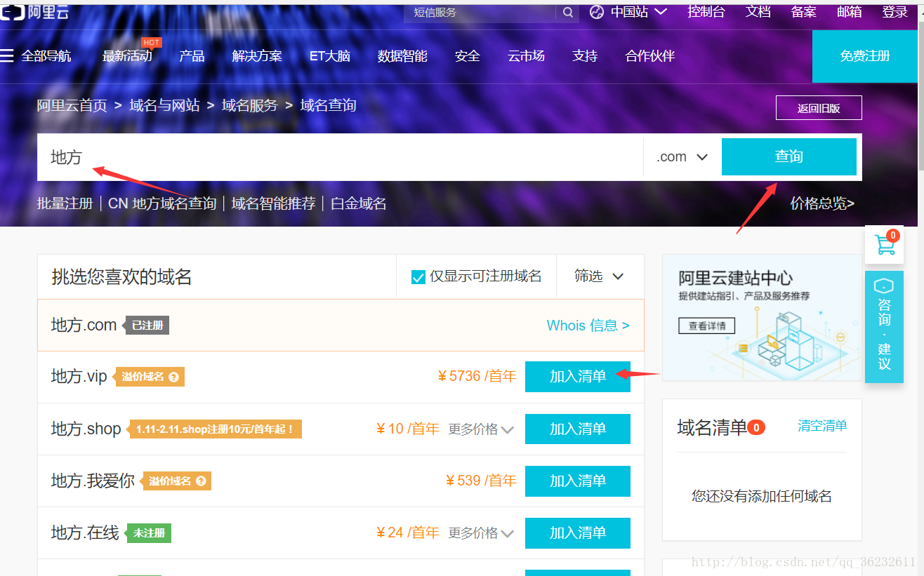The width and height of the screenshot is (924, 576).
Task: Click the 查询 search button
Action: [x=789, y=156]
